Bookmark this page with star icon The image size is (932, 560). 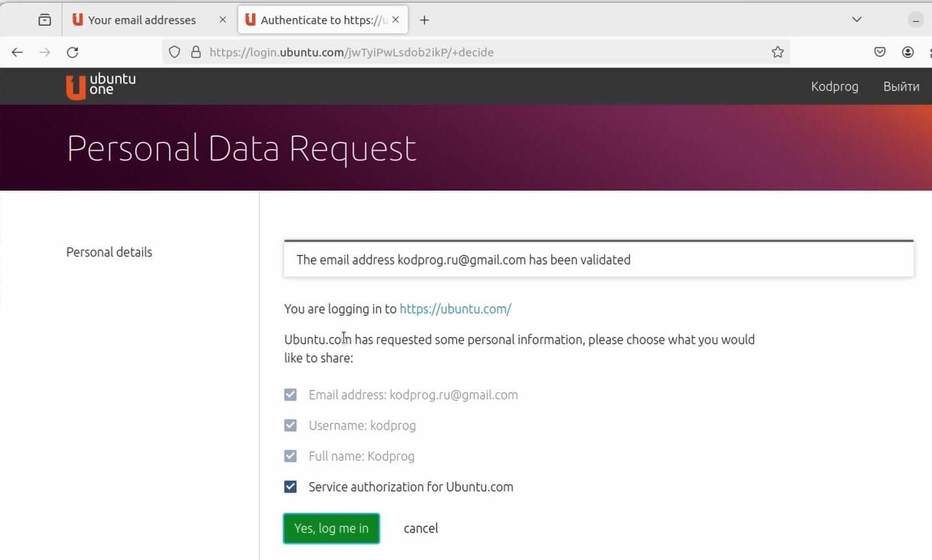[777, 52]
